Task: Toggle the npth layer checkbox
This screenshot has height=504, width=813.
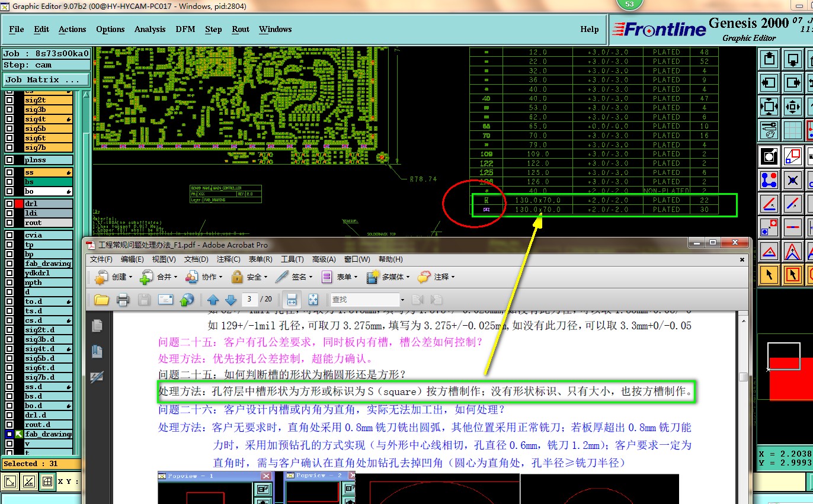Action: click(x=9, y=283)
